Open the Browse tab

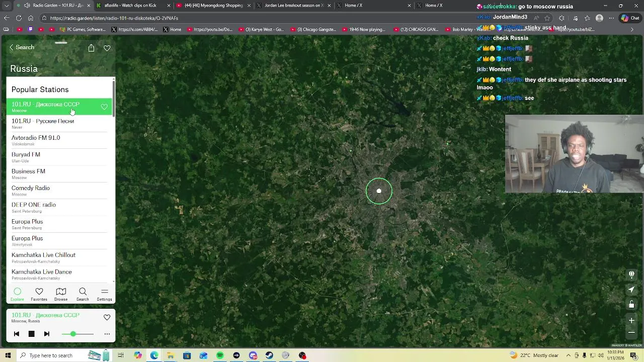point(61,295)
